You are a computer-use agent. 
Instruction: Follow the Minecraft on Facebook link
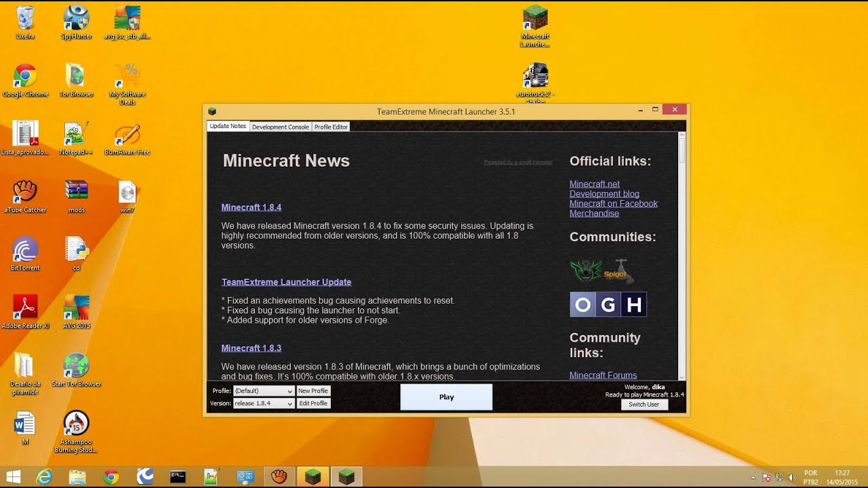tap(614, 203)
